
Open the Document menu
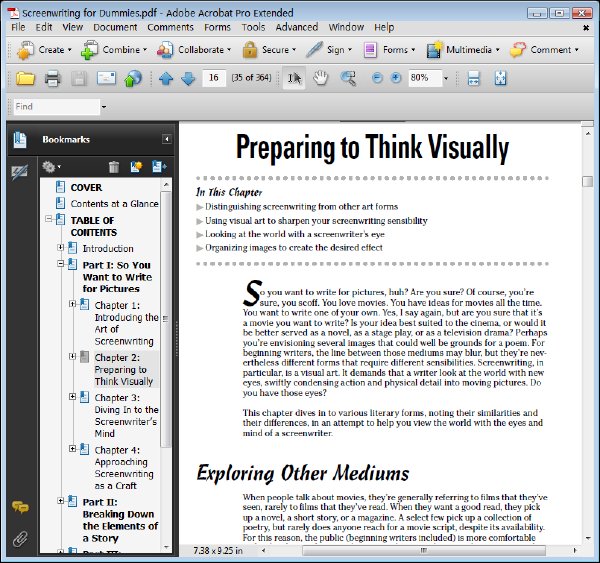[x=115, y=27]
